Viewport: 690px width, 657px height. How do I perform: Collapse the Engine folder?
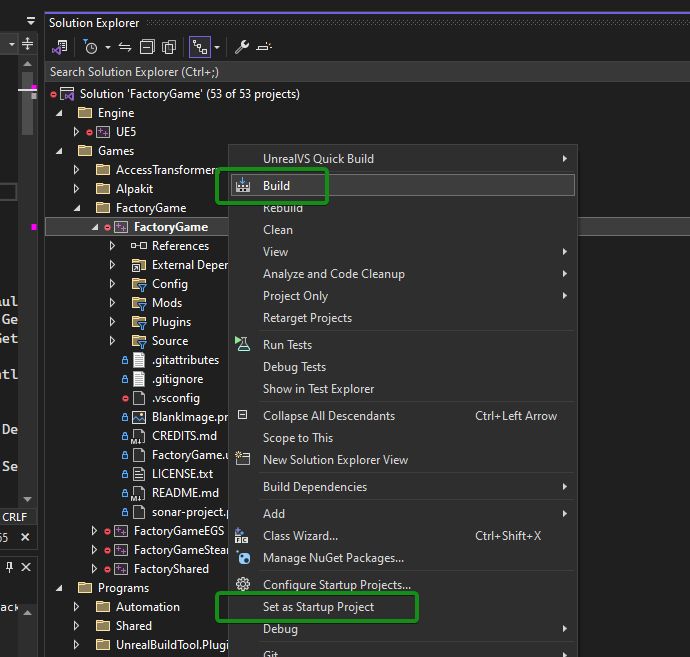[x=59, y=113]
